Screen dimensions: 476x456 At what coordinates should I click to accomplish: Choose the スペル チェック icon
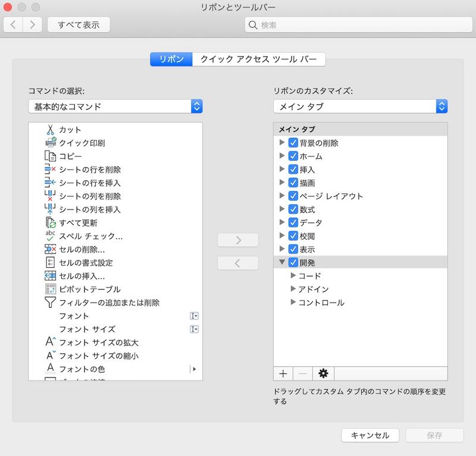tap(50, 236)
